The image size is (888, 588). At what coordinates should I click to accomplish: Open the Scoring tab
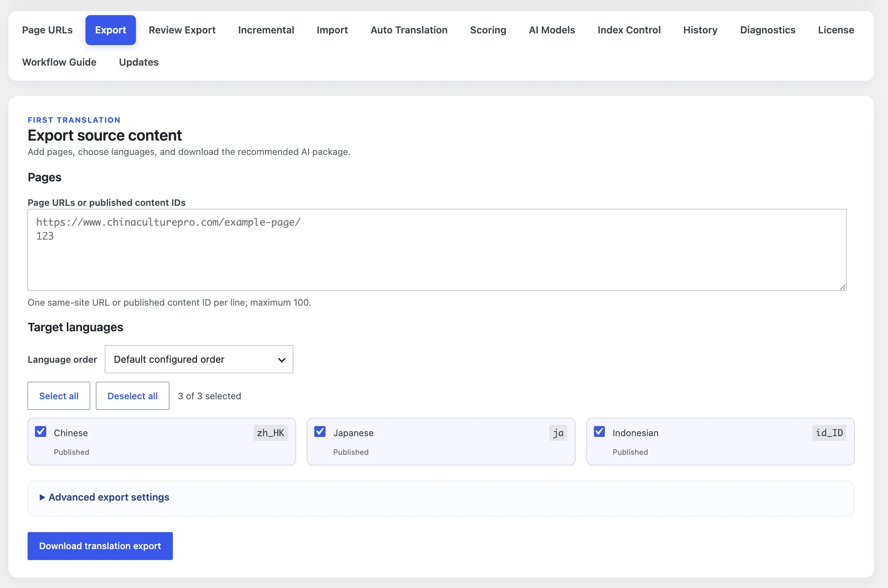[488, 30]
